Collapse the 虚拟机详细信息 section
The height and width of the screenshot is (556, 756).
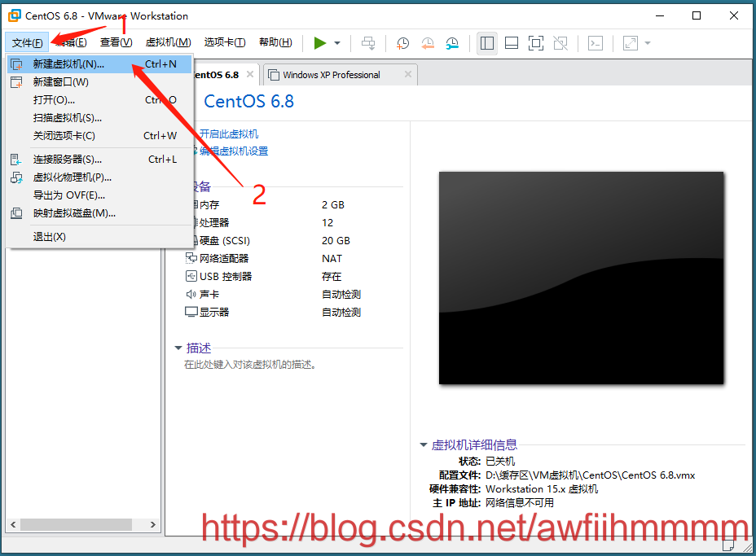pos(424,444)
